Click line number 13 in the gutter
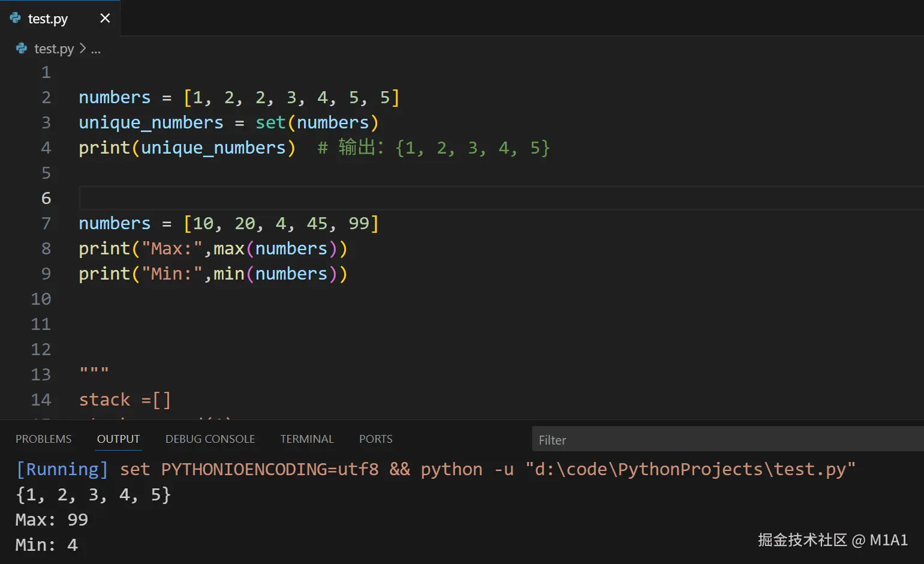The image size is (924, 564). pos(41,375)
